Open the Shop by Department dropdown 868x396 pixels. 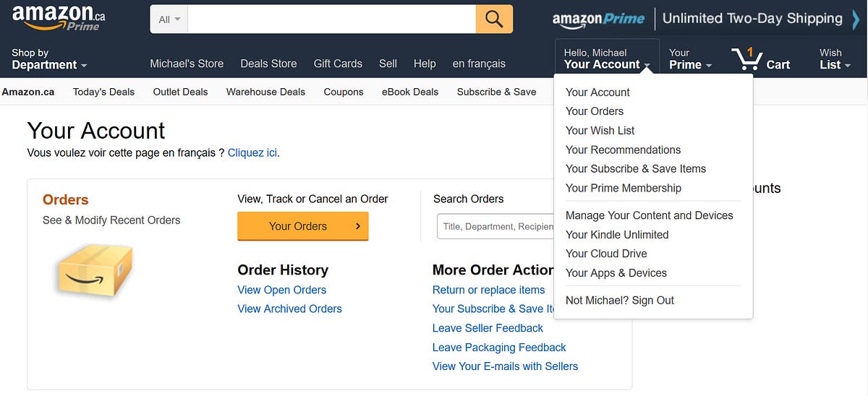click(49, 59)
